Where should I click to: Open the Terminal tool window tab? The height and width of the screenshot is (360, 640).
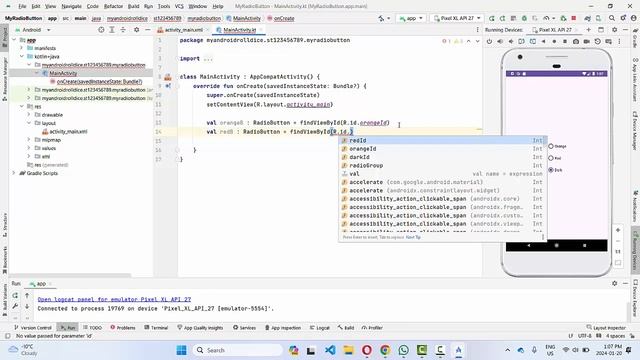156,327
